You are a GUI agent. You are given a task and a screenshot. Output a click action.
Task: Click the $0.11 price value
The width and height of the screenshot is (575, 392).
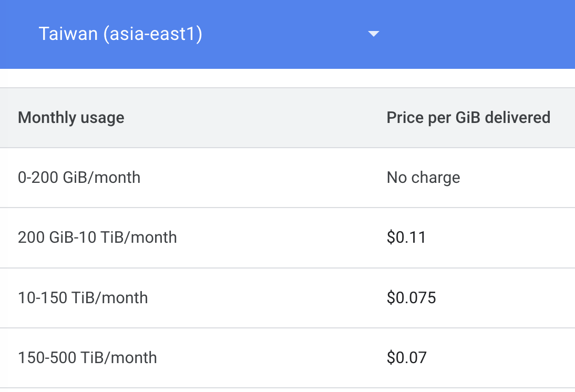406,238
